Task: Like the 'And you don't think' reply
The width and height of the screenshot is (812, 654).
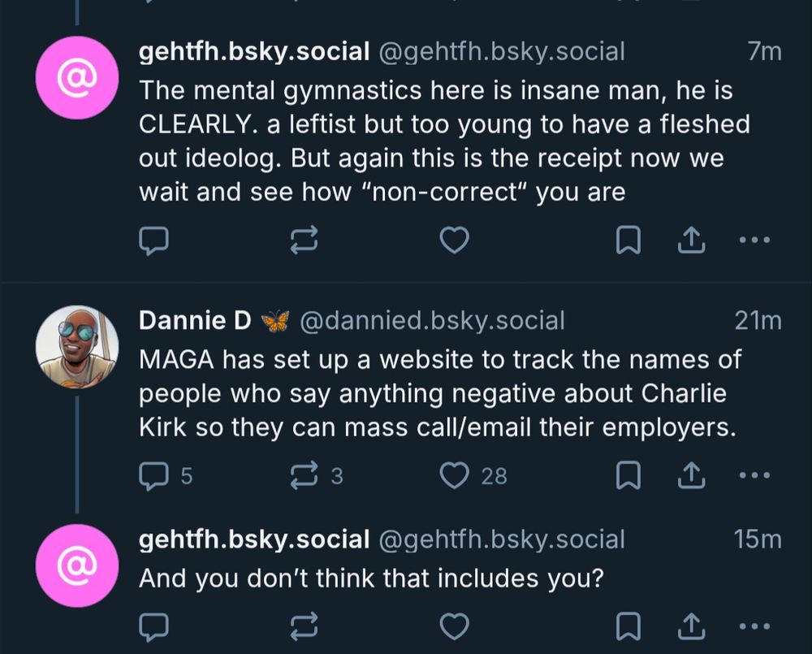Action: click(x=454, y=626)
